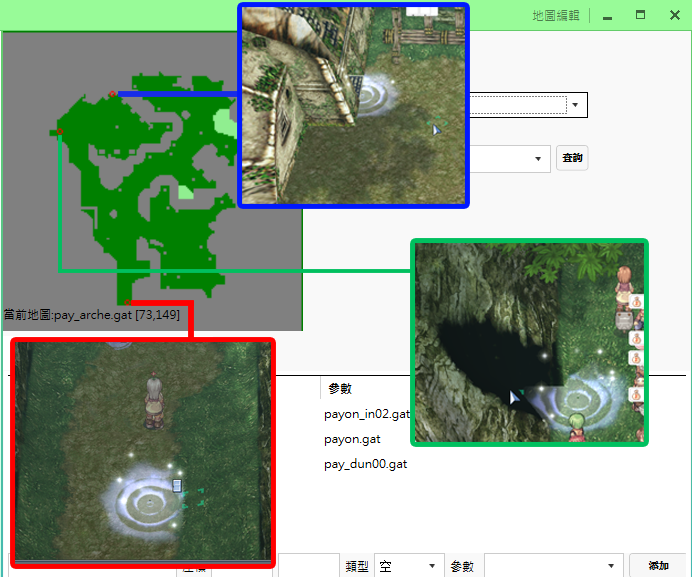Select the payon_in02.gat list row
The height and width of the screenshot is (577, 692).
366,413
